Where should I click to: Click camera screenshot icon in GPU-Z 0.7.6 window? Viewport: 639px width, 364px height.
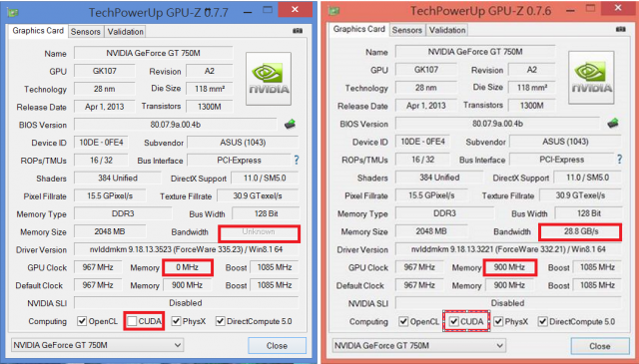tap(620, 29)
